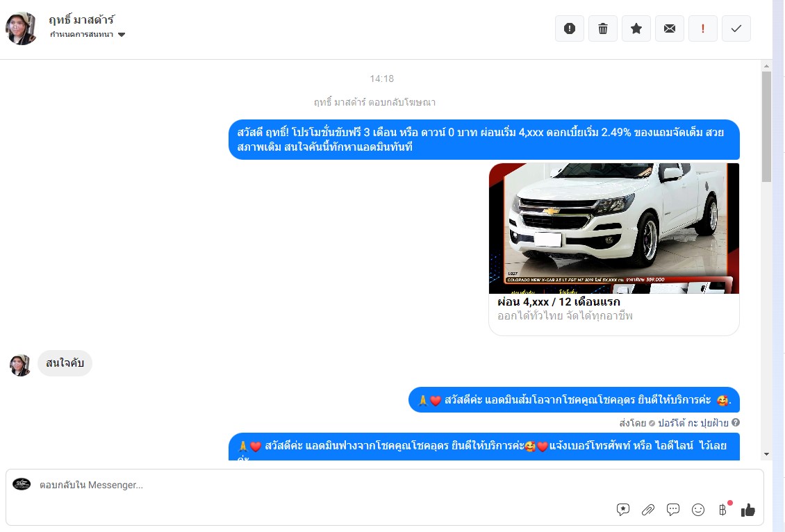Click the customer avatar beside สนใจคับ message
785x532 pixels.
[20, 365]
